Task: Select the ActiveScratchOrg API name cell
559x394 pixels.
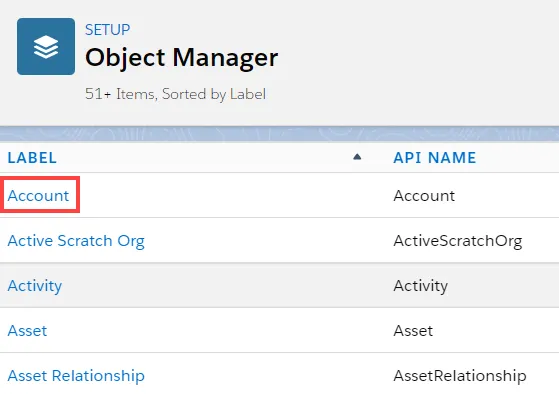Action: [458, 241]
